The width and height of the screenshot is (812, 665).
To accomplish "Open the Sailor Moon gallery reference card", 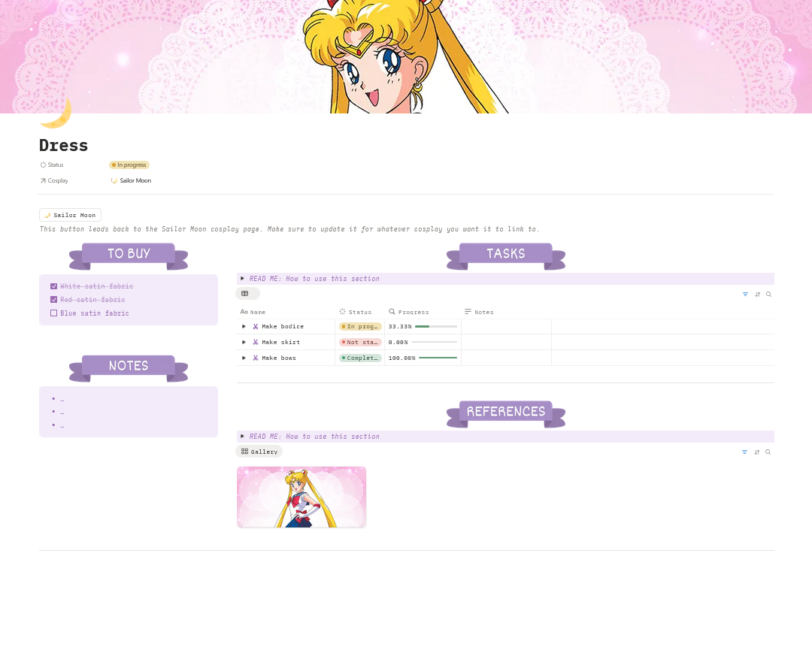I will coord(301,497).
